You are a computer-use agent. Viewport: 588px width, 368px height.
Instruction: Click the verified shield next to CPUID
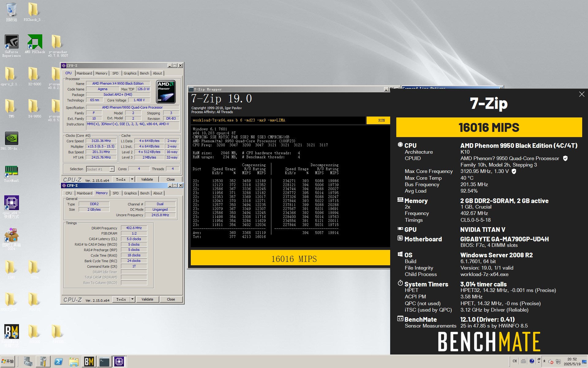click(x=565, y=158)
